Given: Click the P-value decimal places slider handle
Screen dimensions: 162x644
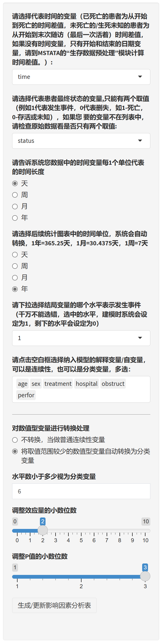Looking at the screenshot, I should (145, 576).
